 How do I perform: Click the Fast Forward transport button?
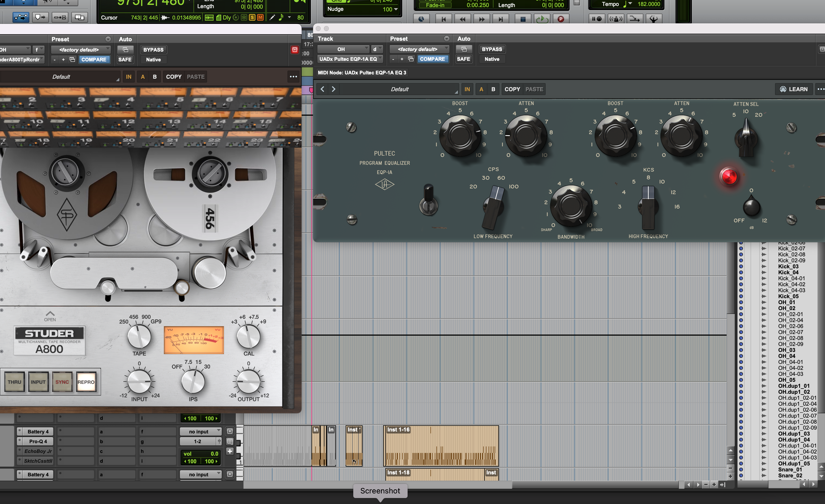(482, 19)
